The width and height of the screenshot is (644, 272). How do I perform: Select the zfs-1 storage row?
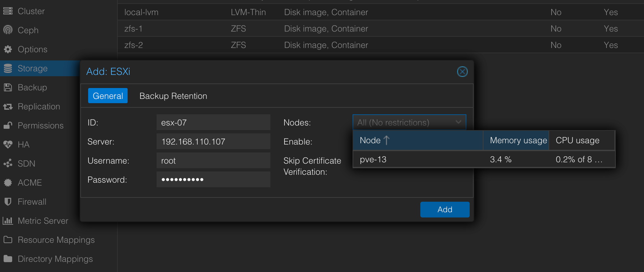[381, 29]
